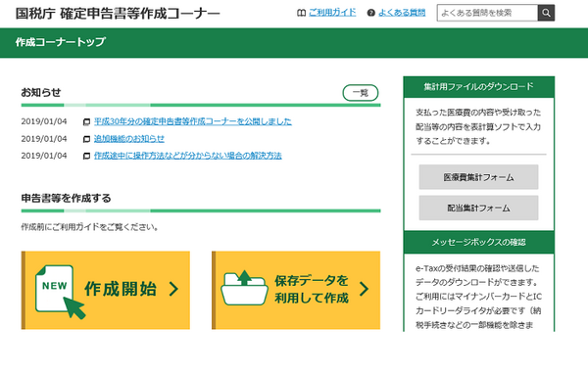Click the question mark icon beside よくある質問
The image size is (588, 373).
(370, 13)
